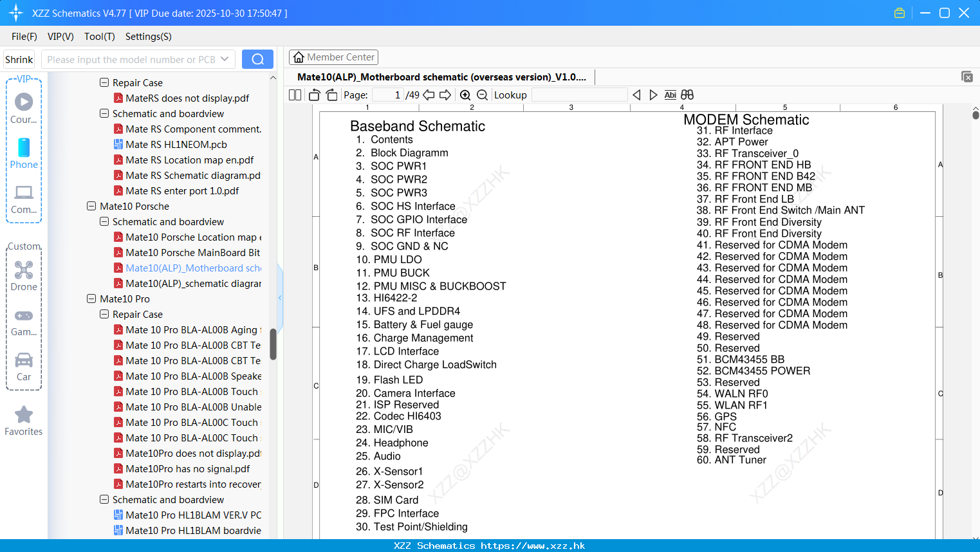Open Mate10 Porsche MainBoard Bit file
This screenshot has width=980, height=552.
click(187, 252)
